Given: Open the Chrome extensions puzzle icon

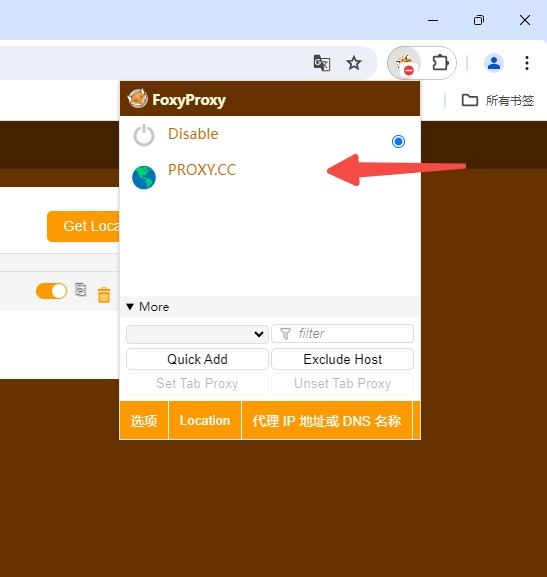Looking at the screenshot, I should (440, 63).
